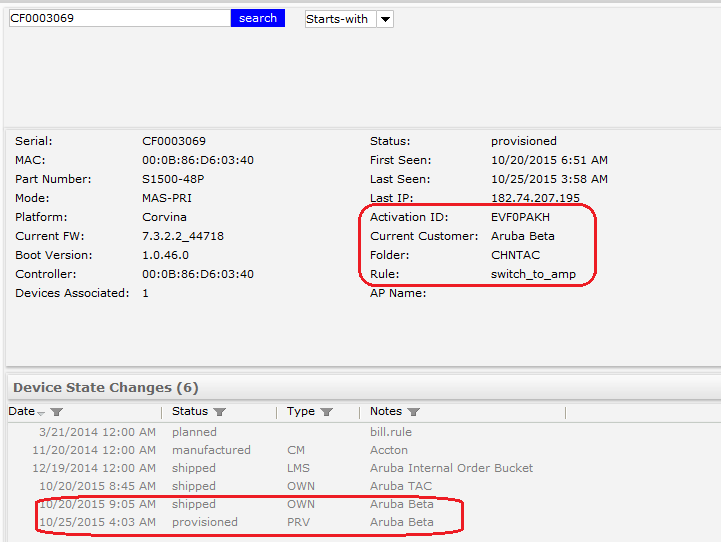Viewport: 721px width, 542px height.
Task: Select the LMS type cell
Action: tap(298, 468)
